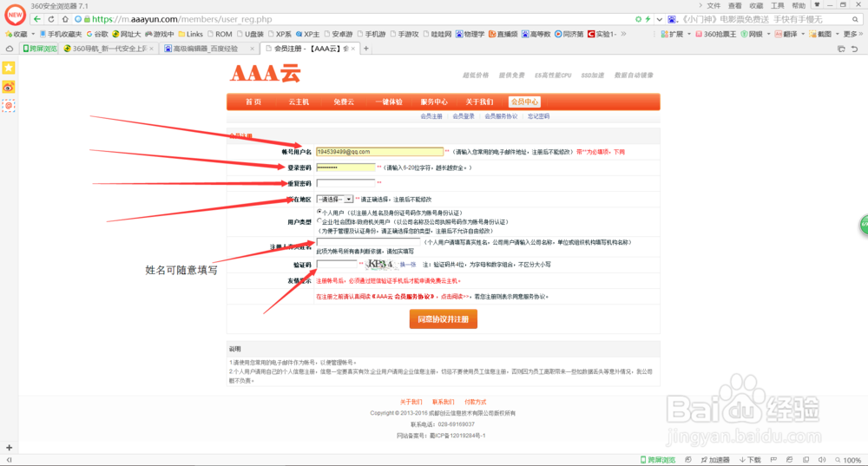This screenshot has height=466, width=868.
Task: Open the 查看 menu
Action: [734, 5]
